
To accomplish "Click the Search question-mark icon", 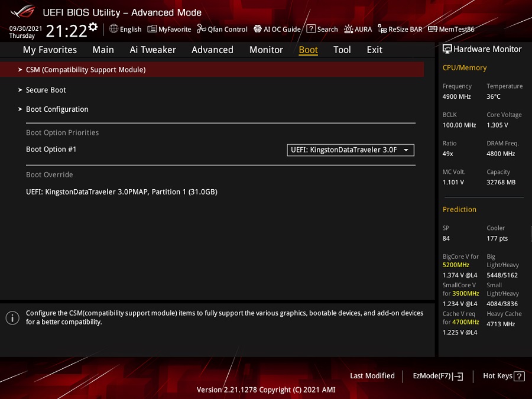I will (311, 29).
